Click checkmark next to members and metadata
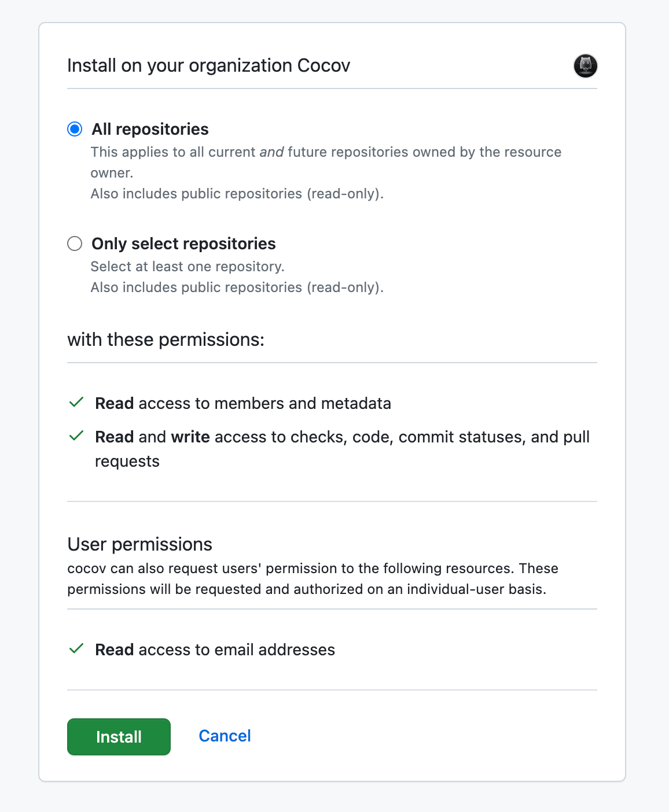The width and height of the screenshot is (669, 812). (x=76, y=403)
